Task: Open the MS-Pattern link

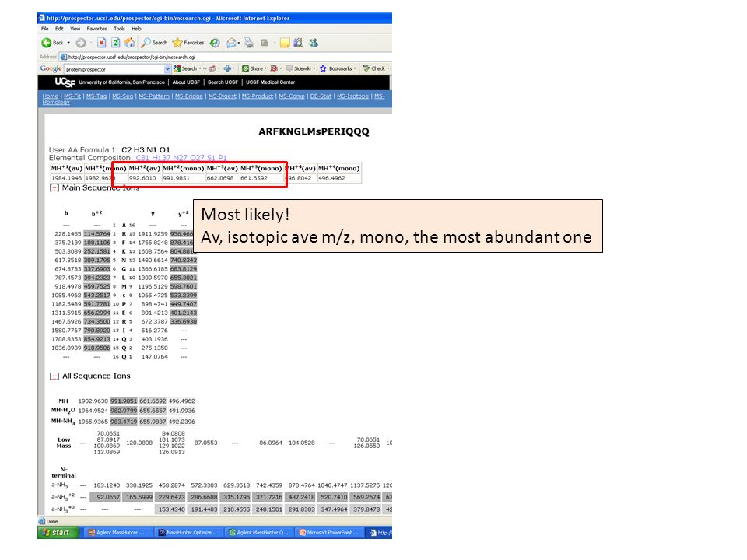Action: pos(154,96)
